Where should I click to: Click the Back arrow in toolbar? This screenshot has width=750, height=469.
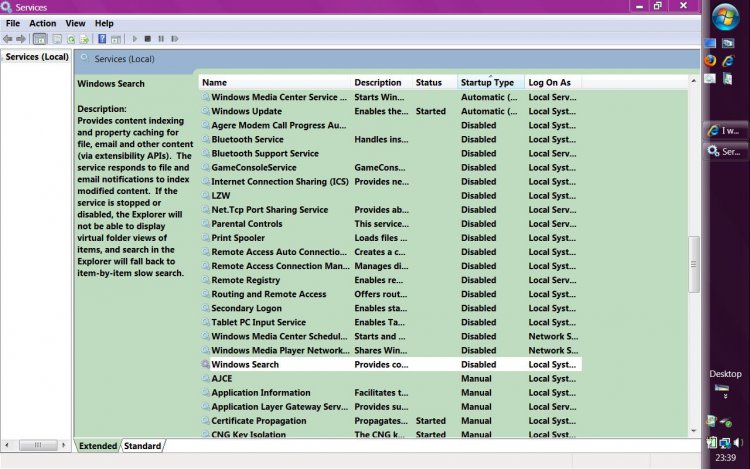[x=8, y=39]
